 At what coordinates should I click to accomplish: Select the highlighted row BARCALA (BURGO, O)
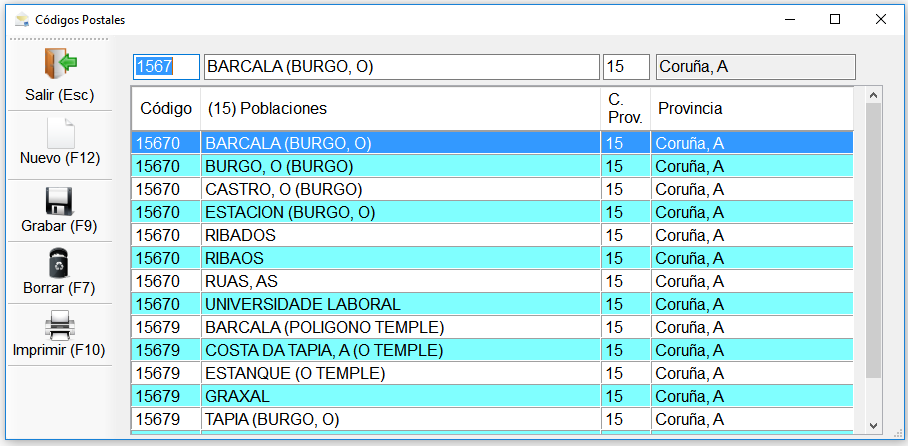[x=493, y=143]
